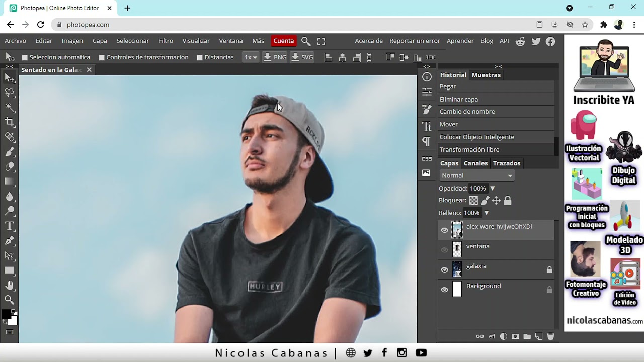Open the CSS panel icon
The height and width of the screenshot is (362, 644).
click(x=427, y=159)
